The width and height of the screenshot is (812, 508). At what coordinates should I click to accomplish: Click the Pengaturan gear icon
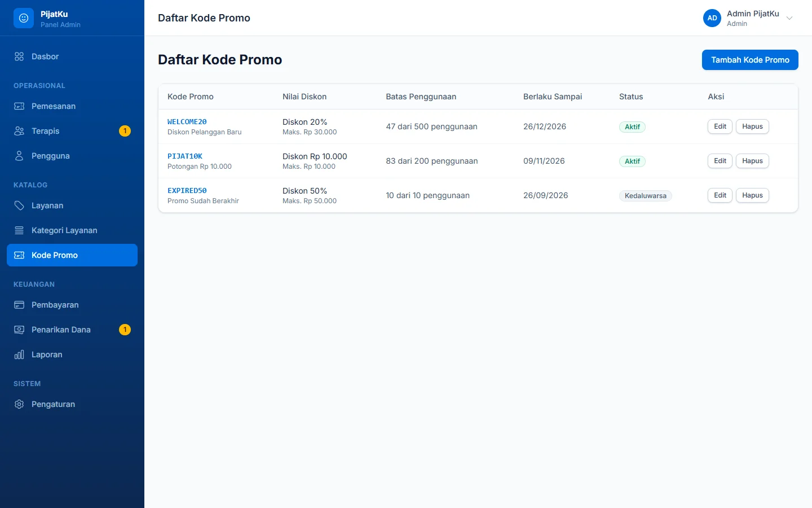click(19, 404)
